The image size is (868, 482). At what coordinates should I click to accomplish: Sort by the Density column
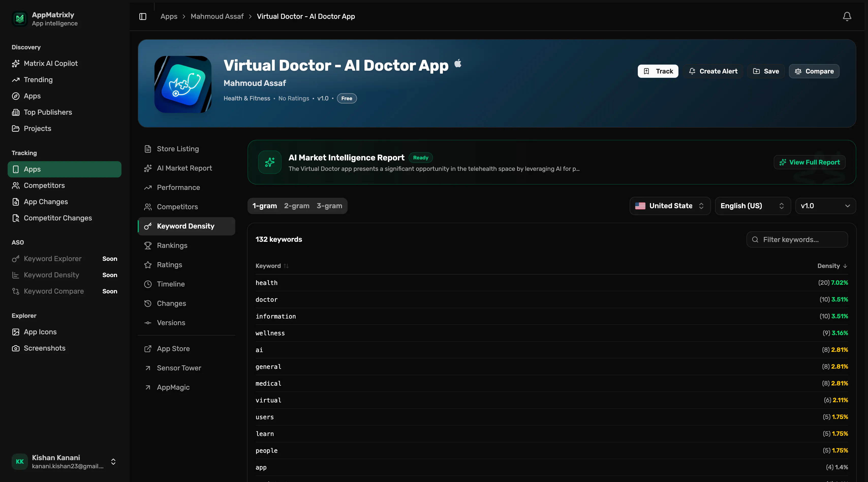coord(832,266)
